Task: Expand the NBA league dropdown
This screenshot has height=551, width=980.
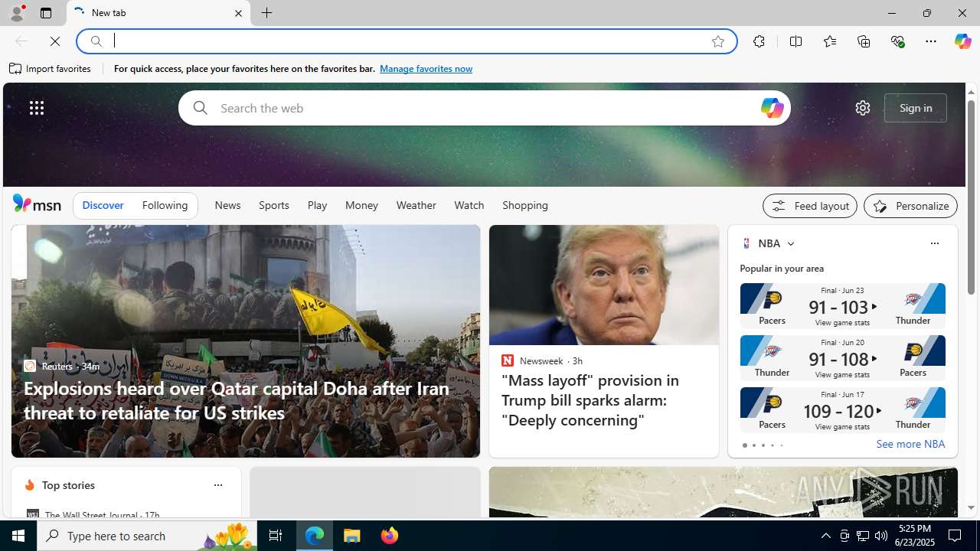Action: tap(790, 243)
